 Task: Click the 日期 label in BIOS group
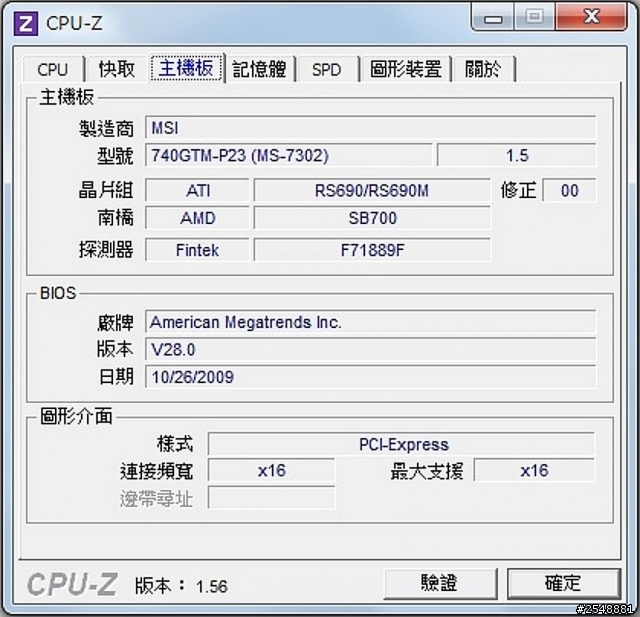(116, 376)
